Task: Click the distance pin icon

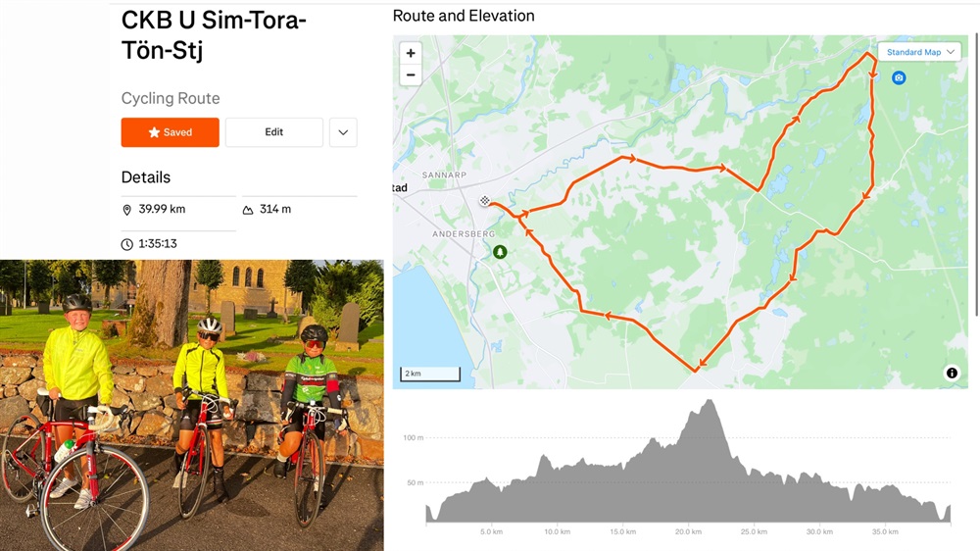Action: pyautogui.click(x=126, y=210)
